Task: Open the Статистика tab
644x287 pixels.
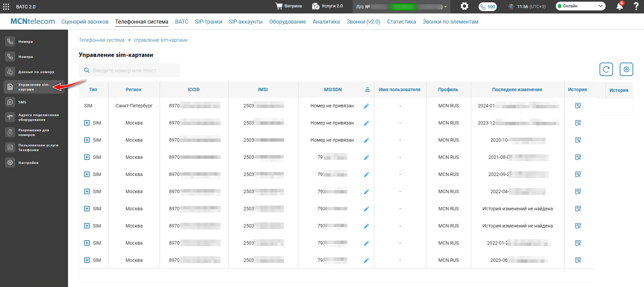Action: coord(401,22)
